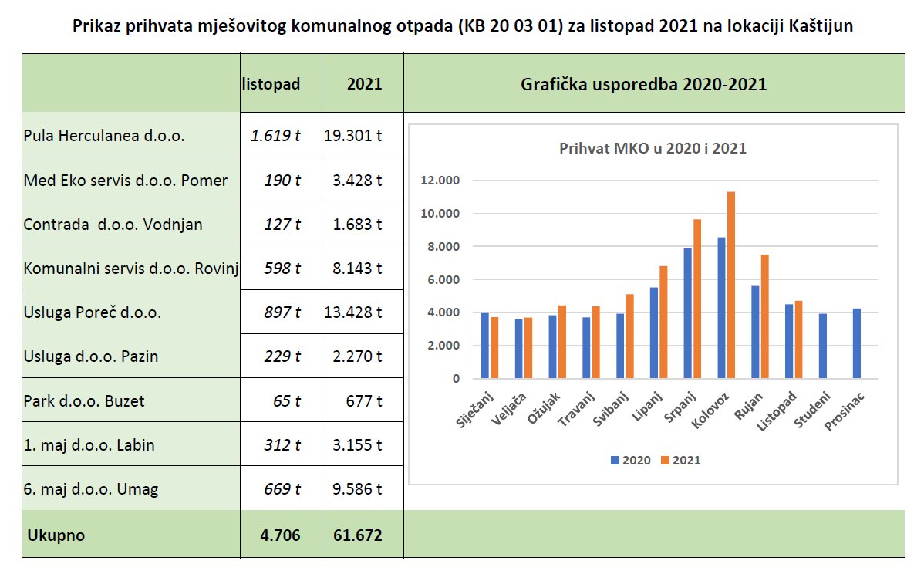Click the "9.586 t" yearly value cell
This screenshot has width=924, height=581.
(x=357, y=488)
